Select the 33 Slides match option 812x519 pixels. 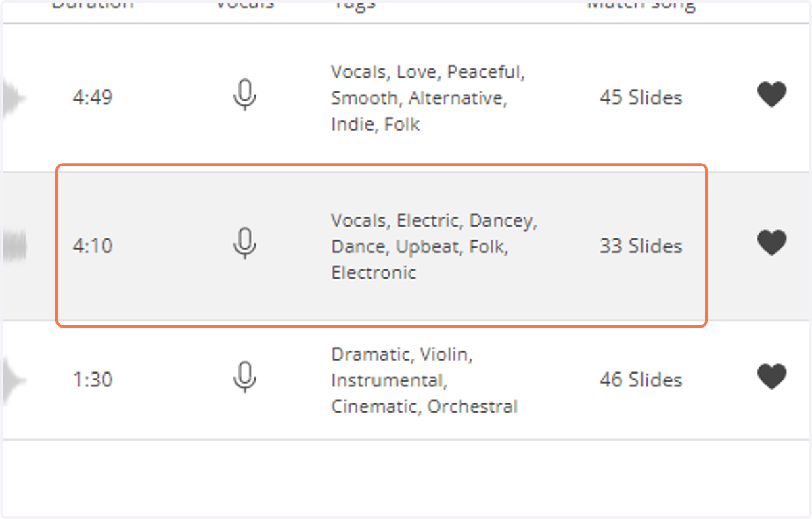[641, 246]
